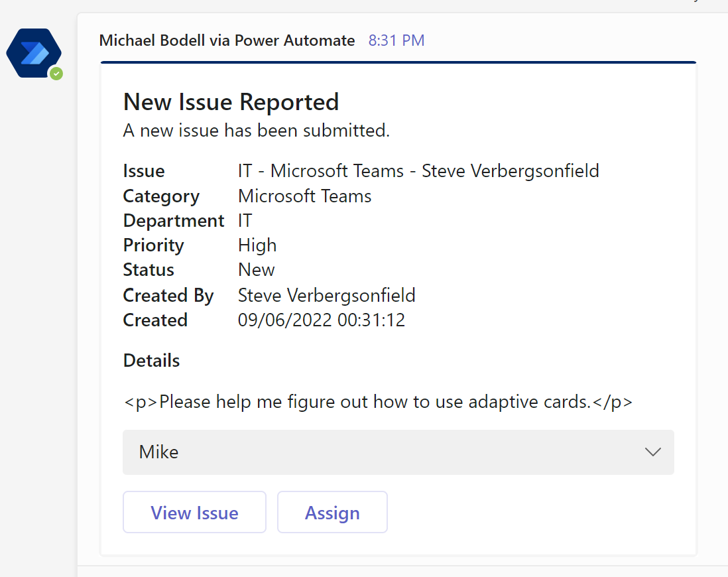728x577 pixels.
Task: Click the New Issue Reported heading
Action: [231, 102]
